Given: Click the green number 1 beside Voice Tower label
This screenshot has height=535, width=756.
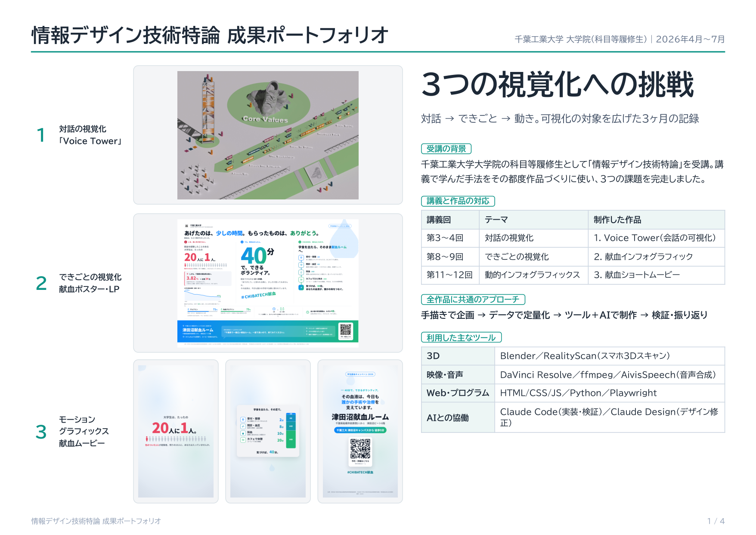Looking at the screenshot, I should [41, 135].
